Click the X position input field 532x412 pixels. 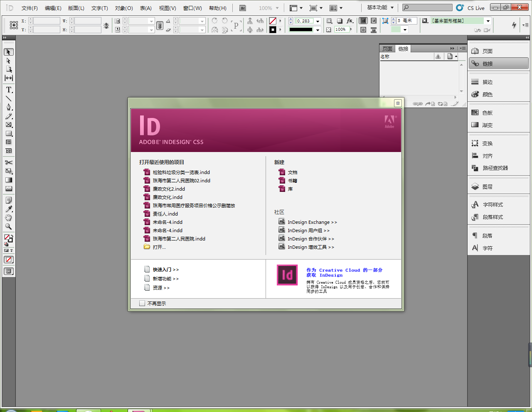(47, 21)
